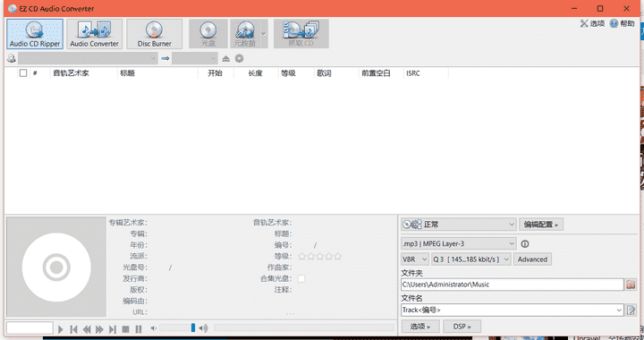Image resolution: width=644 pixels, height=340 pixels.
Task: Open the VBR mode dropdown
Action: click(x=415, y=259)
